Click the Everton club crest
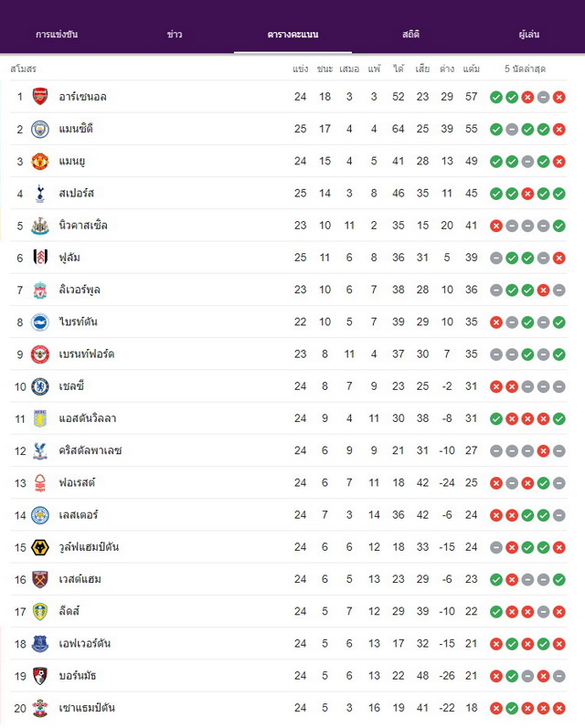The width and height of the screenshot is (585, 728). pos(40,644)
